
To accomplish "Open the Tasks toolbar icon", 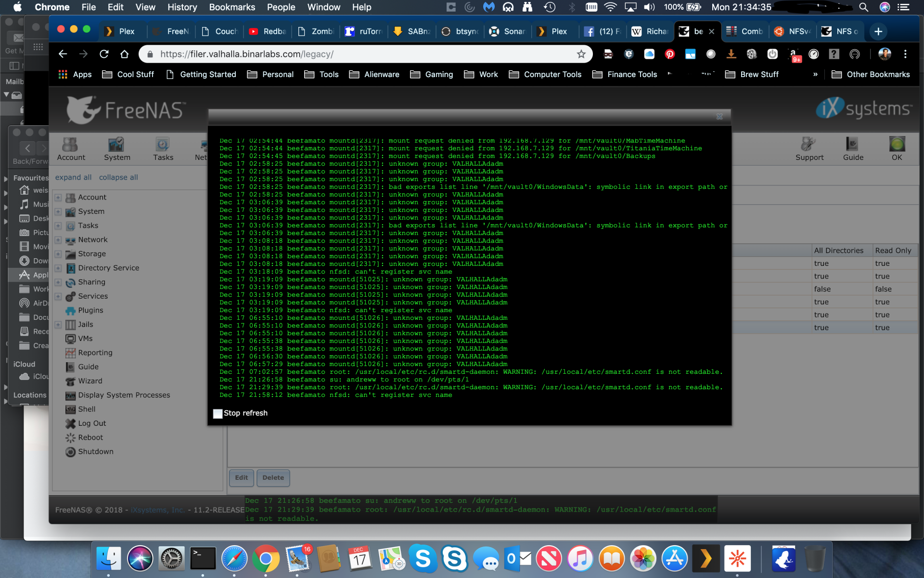I will [x=163, y=149].
